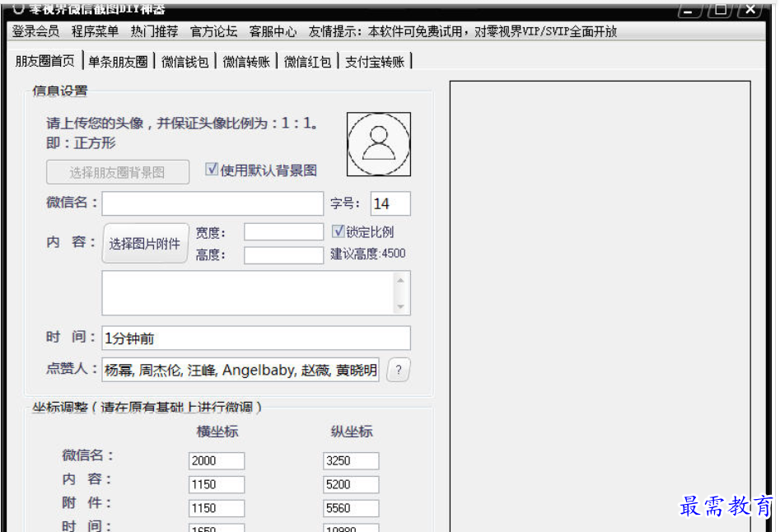Open the 客服中心 menu
This screenshot has width=780, height=532.
[273, 32]
